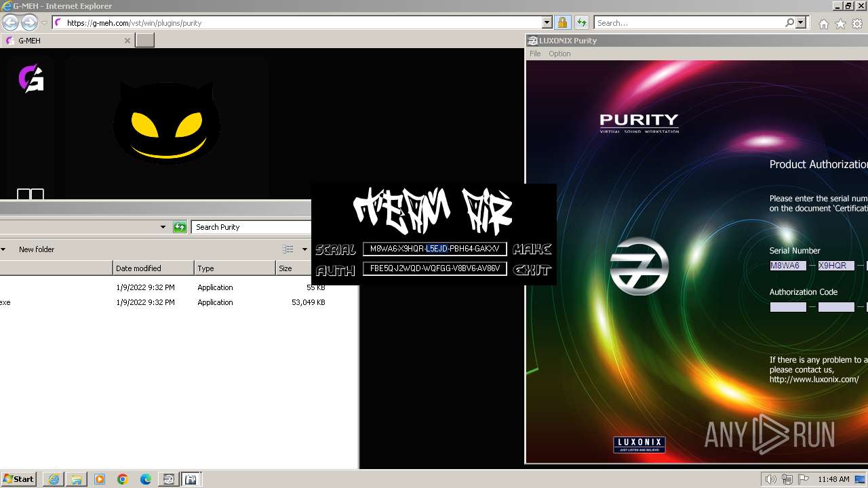Click the 11:48 AM taskbar clock

tap(833, 479)
